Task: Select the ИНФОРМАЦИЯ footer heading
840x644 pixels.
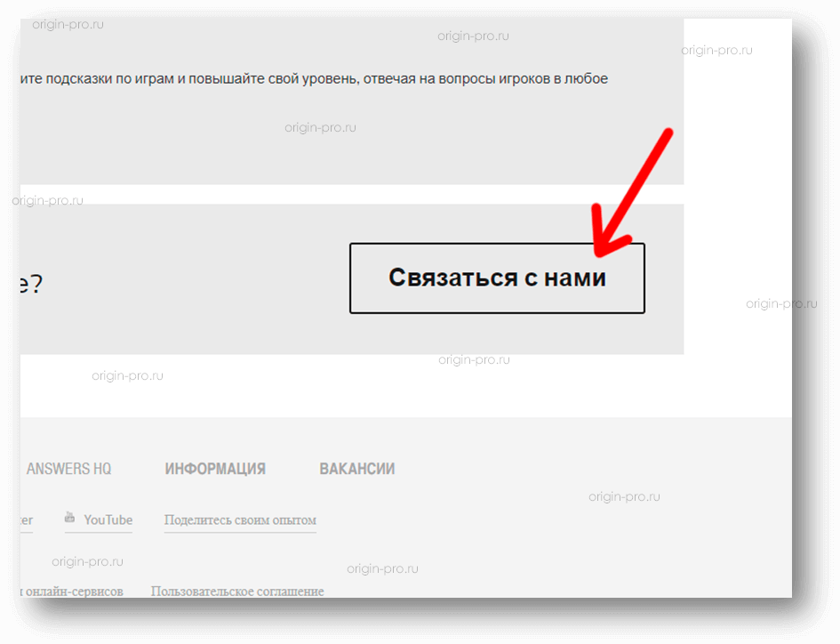Action: pyautogui.click(x=215, y=469)
